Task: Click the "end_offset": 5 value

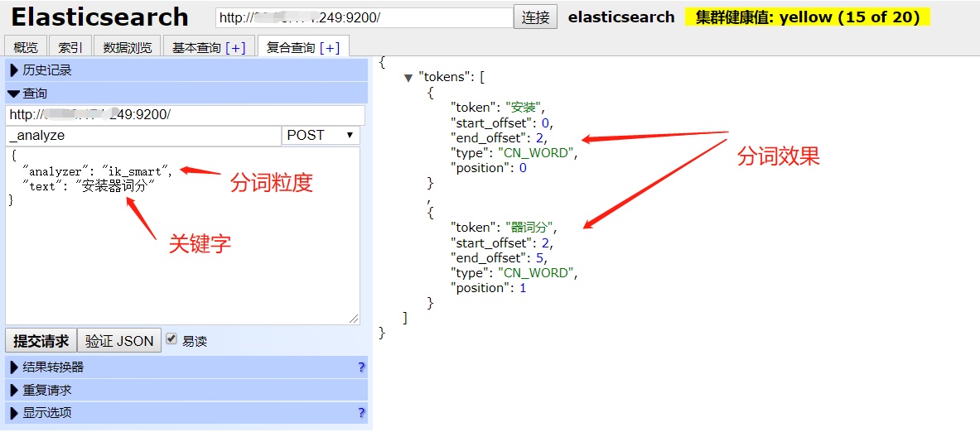Action: click(540, 258)
